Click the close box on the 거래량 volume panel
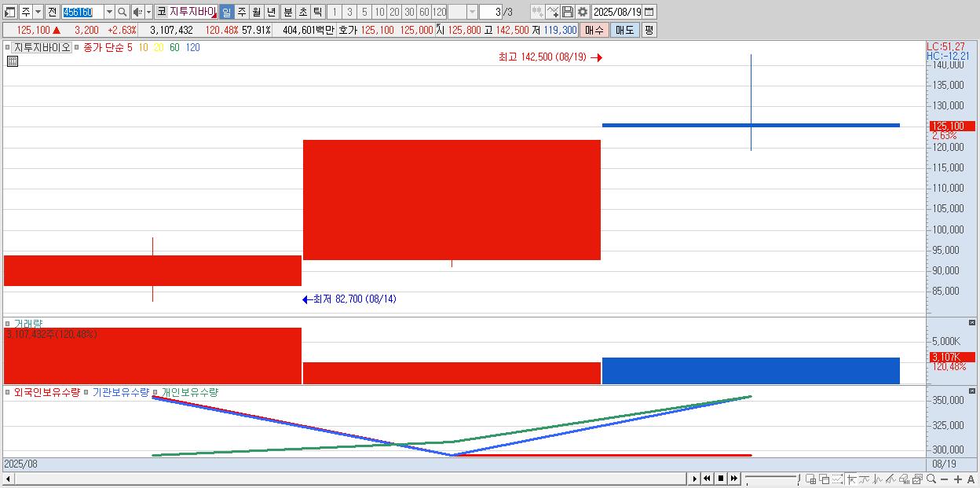This screenshot has height=488, width=980. 972,323
